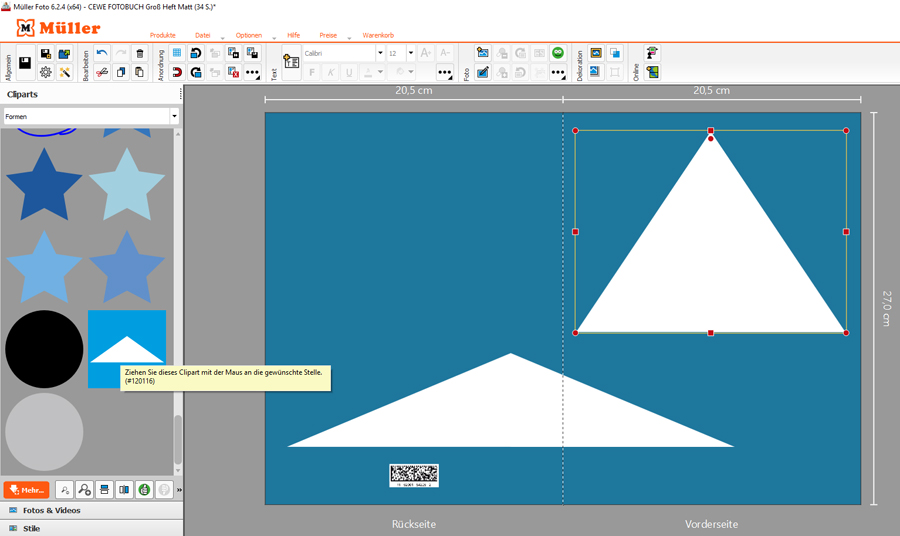Image resolution: width=900 pixels, height=536 pixels.
Task: Click the zoom in magnifier below cliparts
Action: (x=84, y=490)
